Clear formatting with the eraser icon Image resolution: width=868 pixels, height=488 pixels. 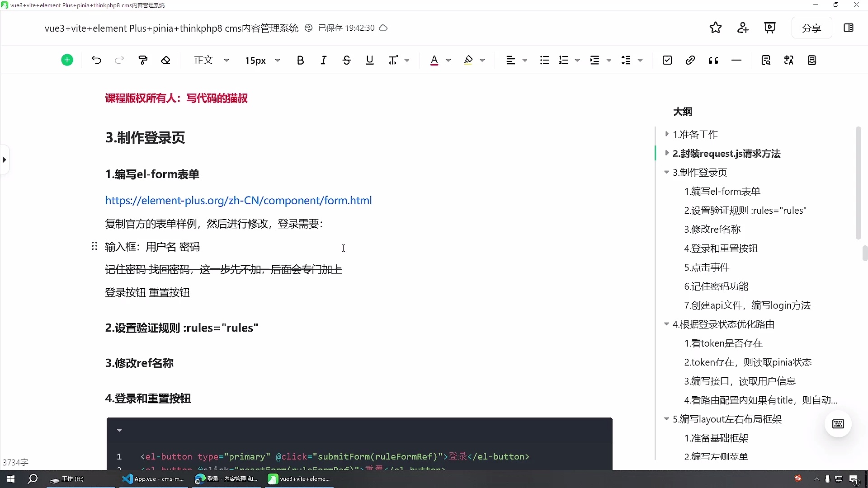(166, 60)
